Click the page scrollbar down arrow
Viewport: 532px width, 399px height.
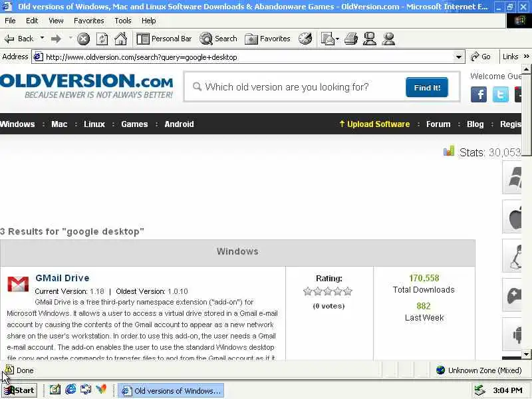526,354
